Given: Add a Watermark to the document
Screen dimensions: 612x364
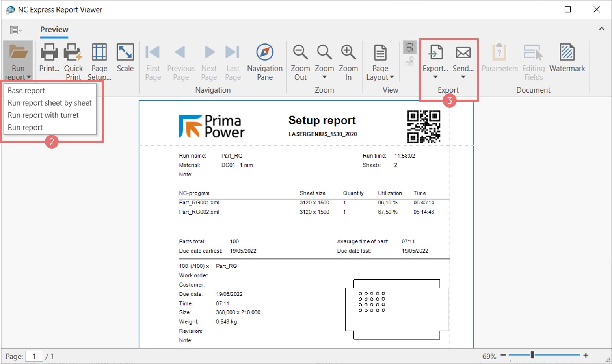Looking at the screenshot, I should pyautogui.click(x=567, y=53).
